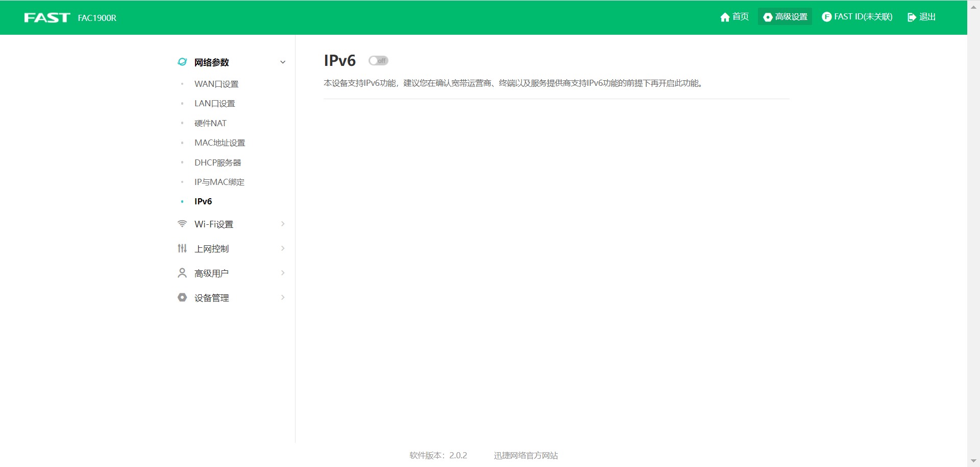Expand the Wi-Fi设置 chevron
Viewport: 980px width, 467px height.
point(283,224)
